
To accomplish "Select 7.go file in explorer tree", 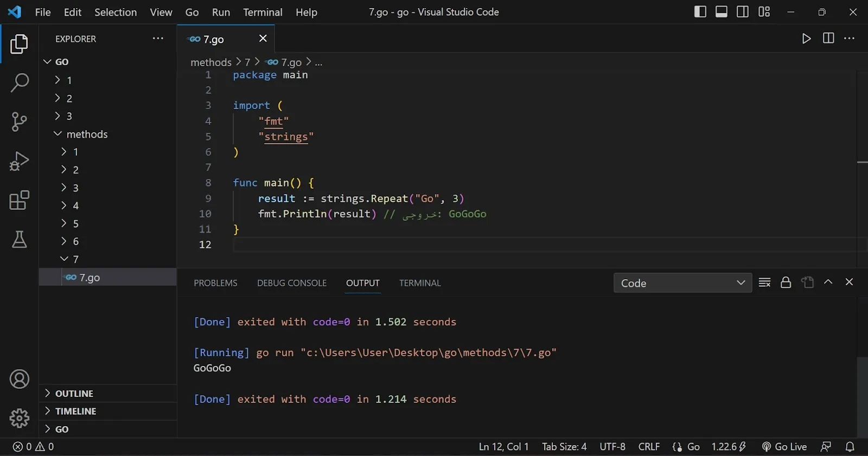I will 107,277.
